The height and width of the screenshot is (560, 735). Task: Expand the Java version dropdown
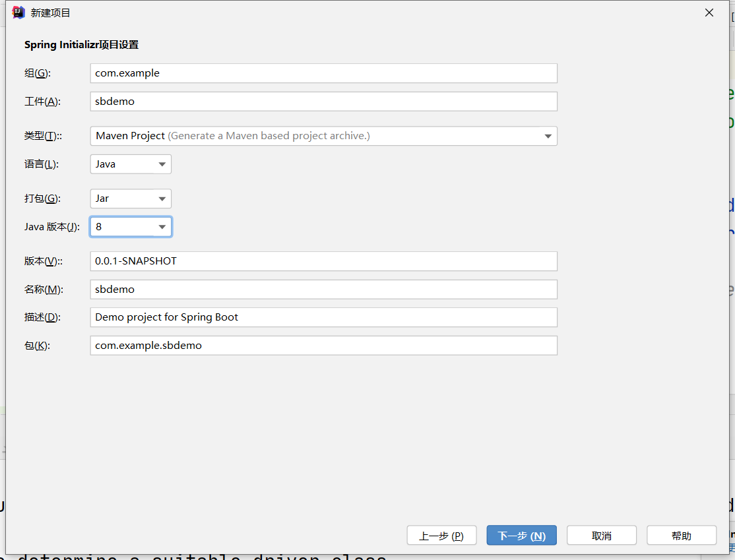pos(131,227)
